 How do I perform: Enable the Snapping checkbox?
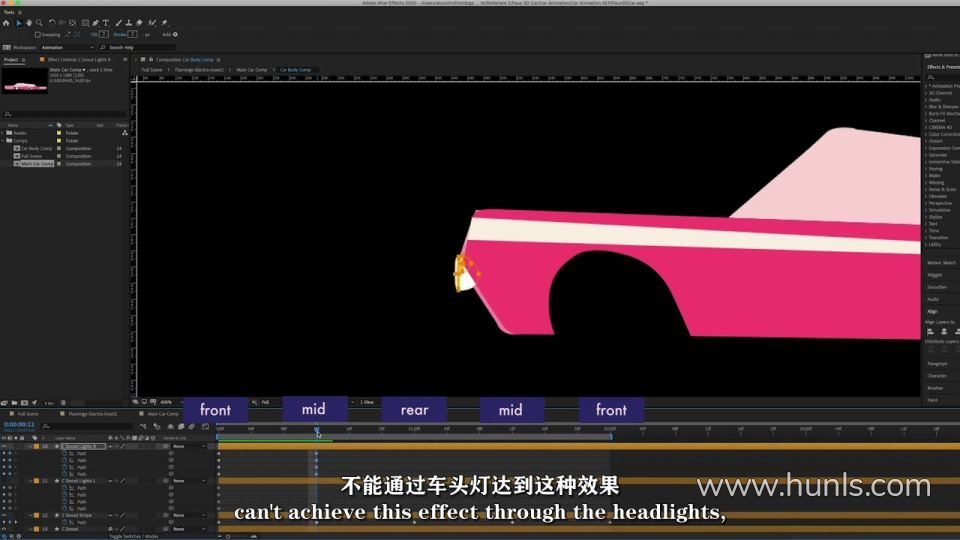[37, 34]
